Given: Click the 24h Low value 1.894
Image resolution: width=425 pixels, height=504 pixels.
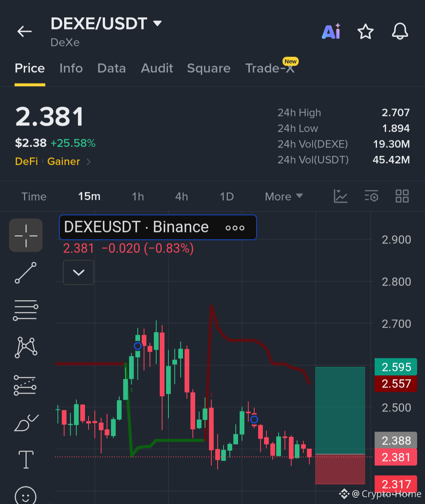Looking at the screenshot, I should coord(396,128).
